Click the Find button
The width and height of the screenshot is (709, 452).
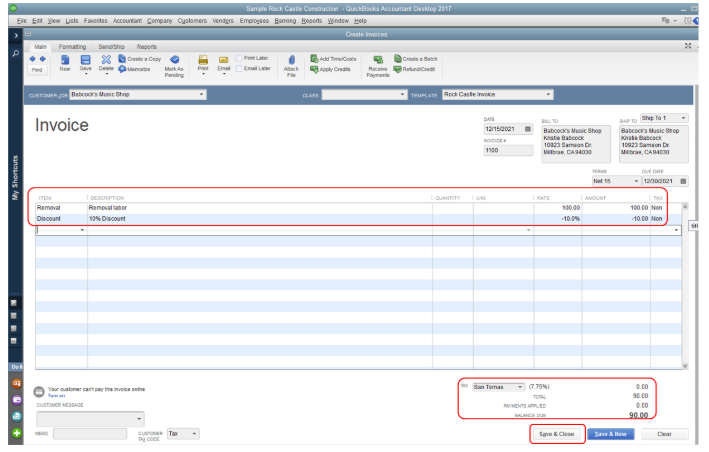coord(37,70)
